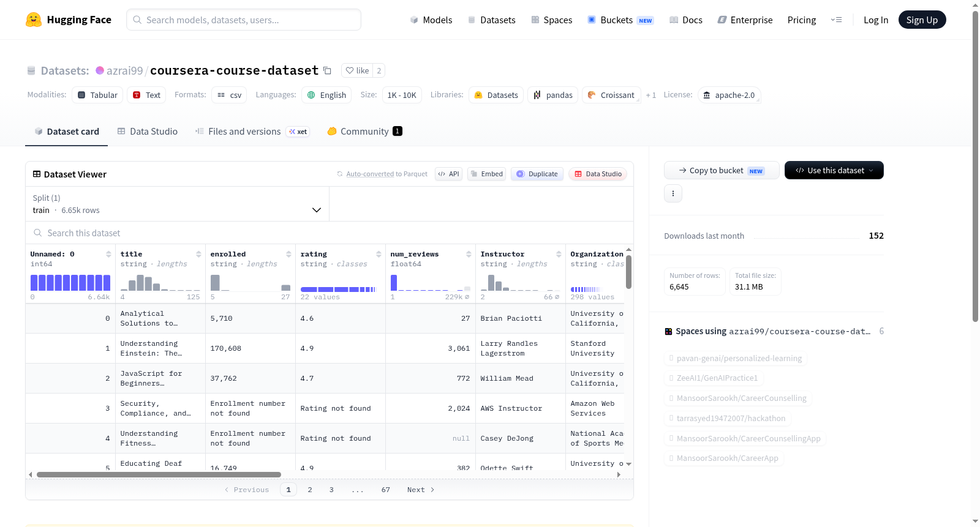
Task: Copy dataset name with the copy icon
Action: point(327,70)
